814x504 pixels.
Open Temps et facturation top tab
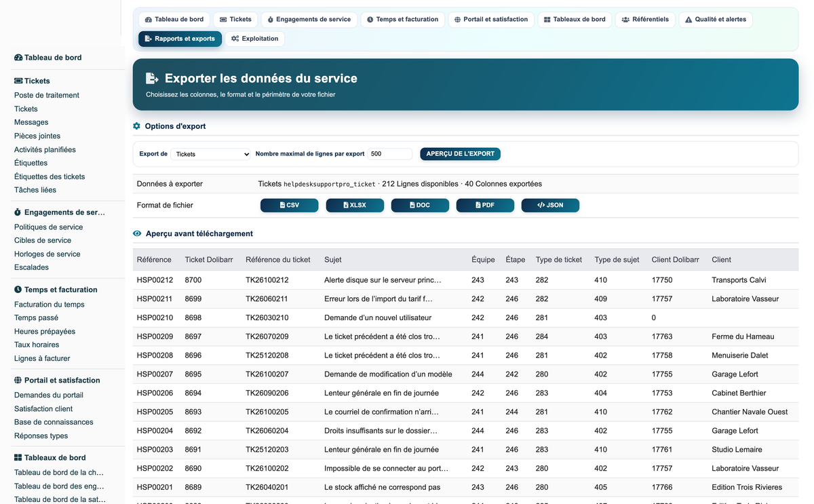coord(403,20)
